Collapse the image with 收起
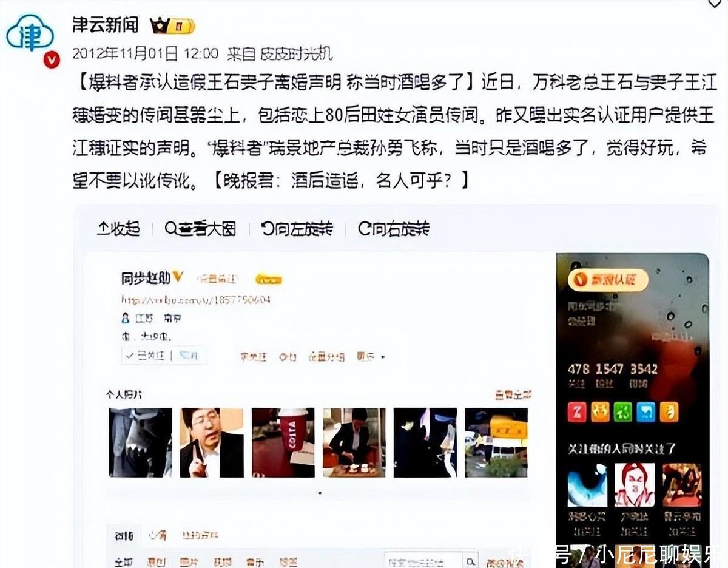Screen dimensions: 728x568 pyautogui.click(x=118, y=229)
